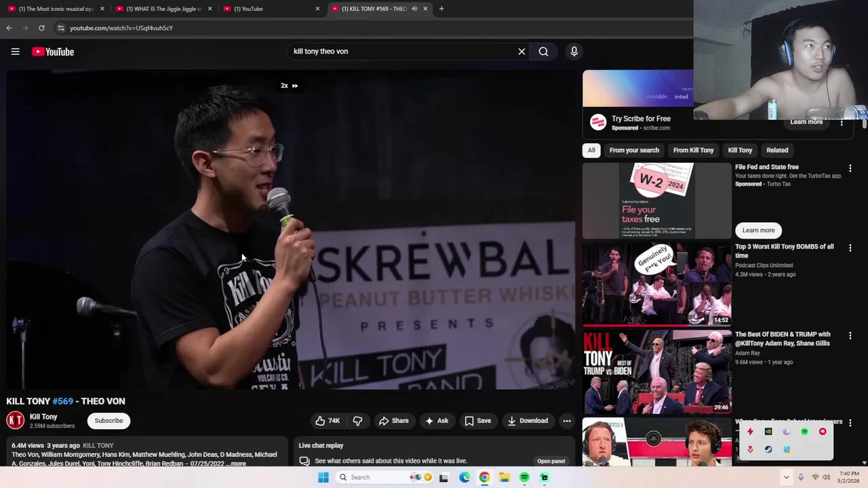Switch to WHAT IS The Jiggle Jiggle tab
Screen dimensions: 868x488
(x=164, y=9)
